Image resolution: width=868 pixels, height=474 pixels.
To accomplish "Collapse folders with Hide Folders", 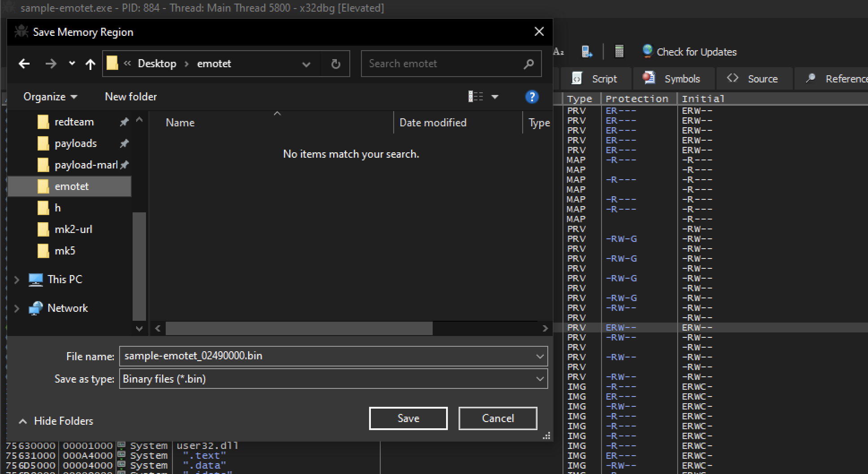I will [x=56, y=421].
